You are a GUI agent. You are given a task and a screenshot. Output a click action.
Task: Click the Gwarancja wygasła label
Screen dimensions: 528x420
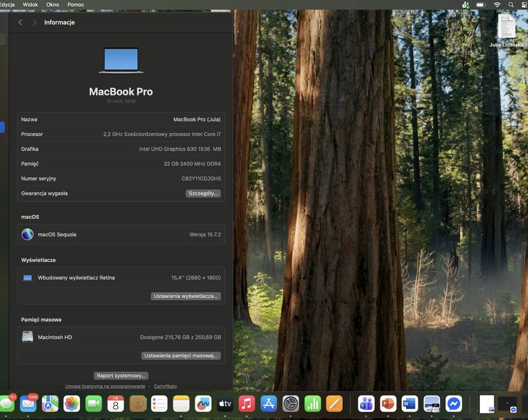click(x=44, y=193)
